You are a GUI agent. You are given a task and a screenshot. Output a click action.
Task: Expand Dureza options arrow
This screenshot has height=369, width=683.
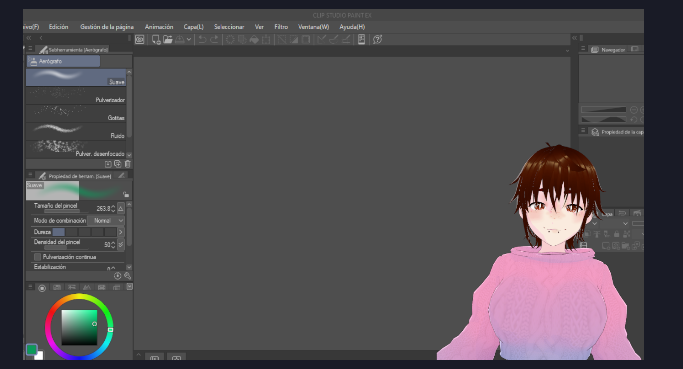click(121, 232)
